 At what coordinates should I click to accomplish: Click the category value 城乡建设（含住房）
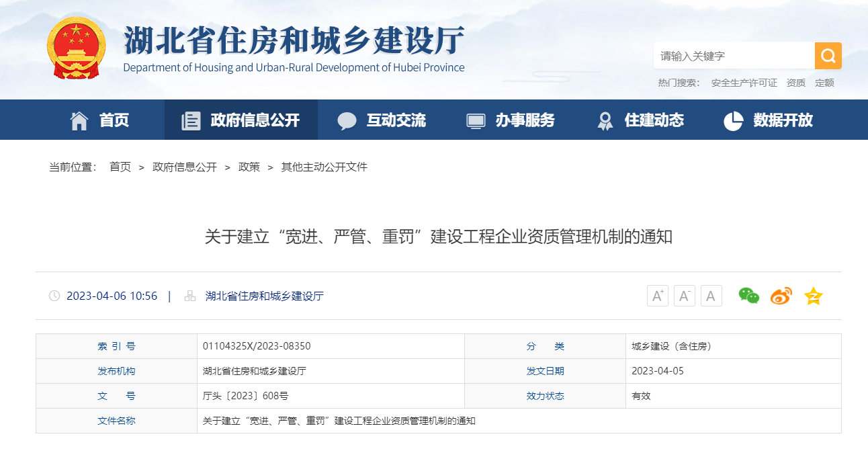tap(672, 346)
